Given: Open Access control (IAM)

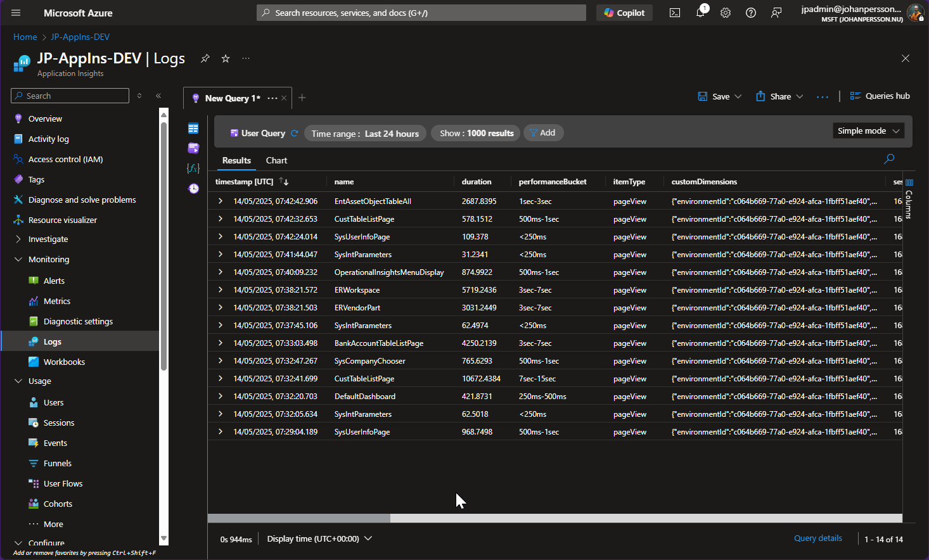Looking at the screenshot, I should coord(65,159).
